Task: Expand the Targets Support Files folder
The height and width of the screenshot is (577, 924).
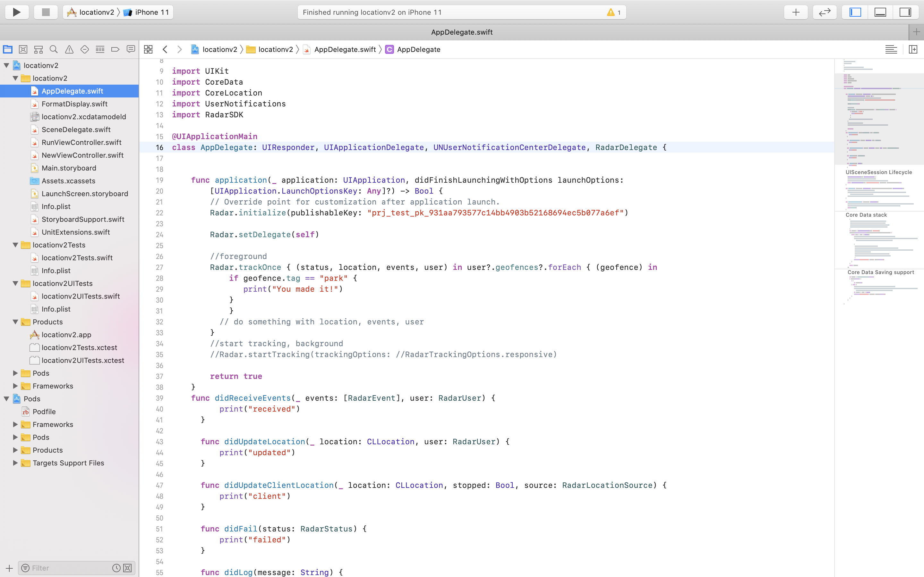Action: (x=16, y=463)
